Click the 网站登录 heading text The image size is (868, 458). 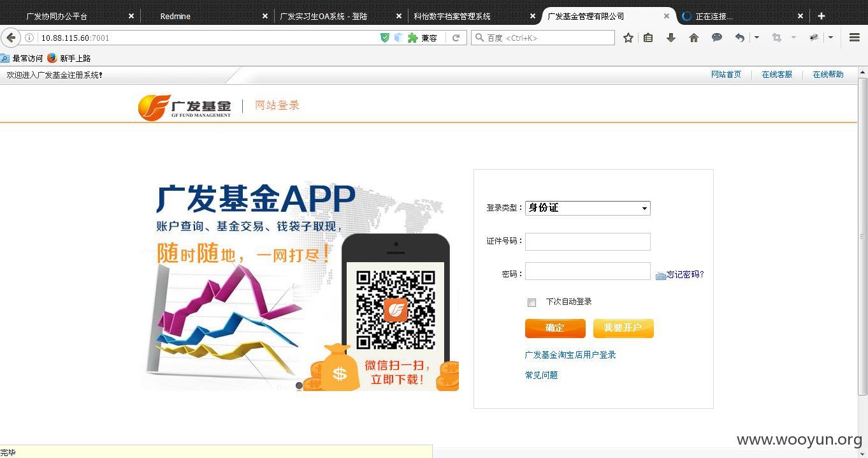pos(277,105)
